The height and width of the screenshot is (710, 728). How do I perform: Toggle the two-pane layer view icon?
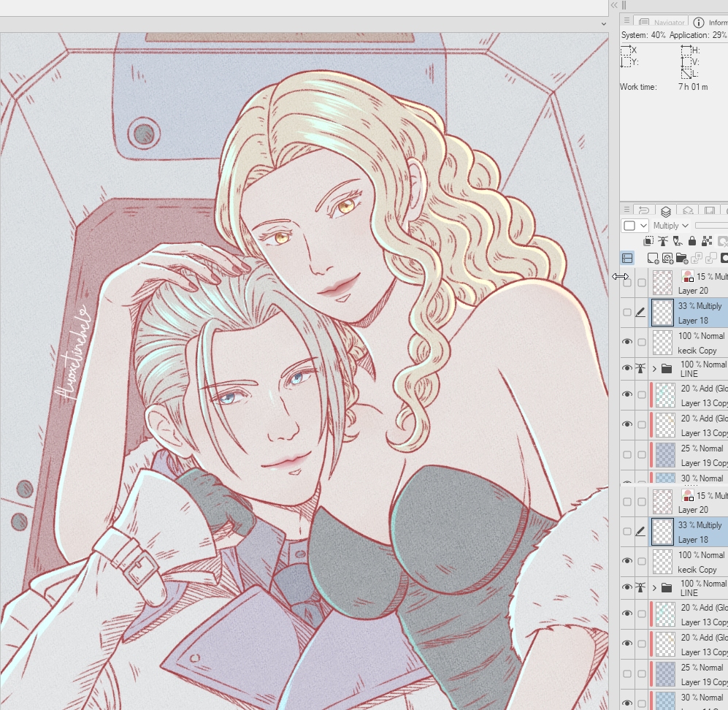pyautogui.click(x=627, y=258)
